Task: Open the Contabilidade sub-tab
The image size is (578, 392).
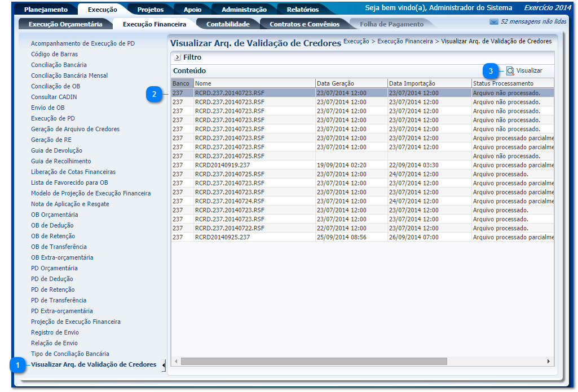Action: pyautogui.click(x=228, y=24)
